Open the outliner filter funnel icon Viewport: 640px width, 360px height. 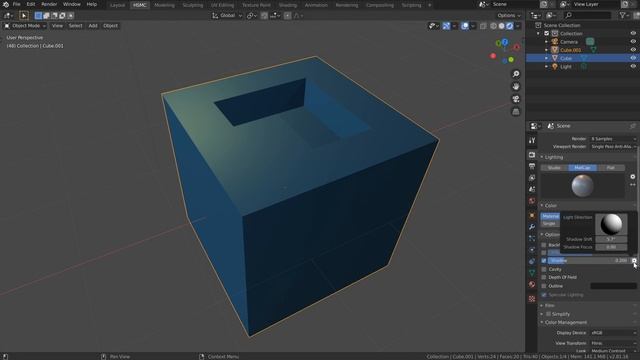click(623, 16)
